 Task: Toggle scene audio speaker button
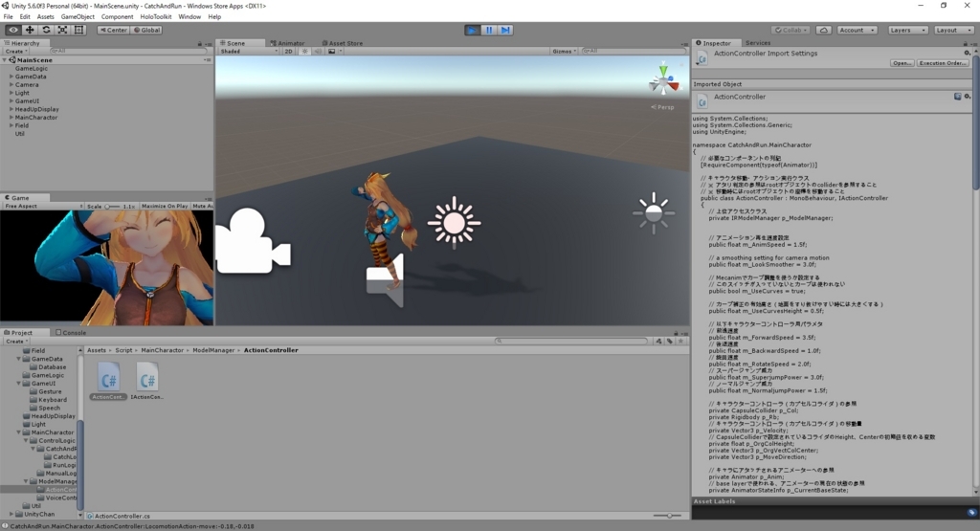(x=318, y=52)
